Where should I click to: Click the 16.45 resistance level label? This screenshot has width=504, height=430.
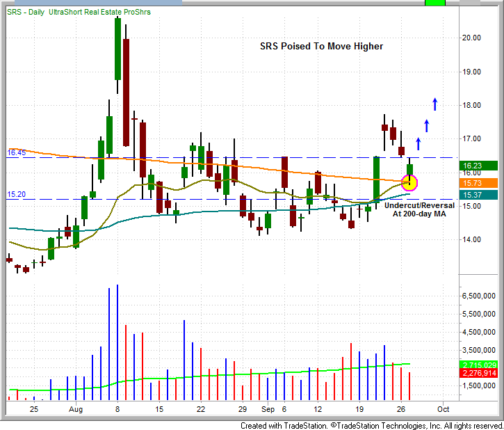pos(17,152)
